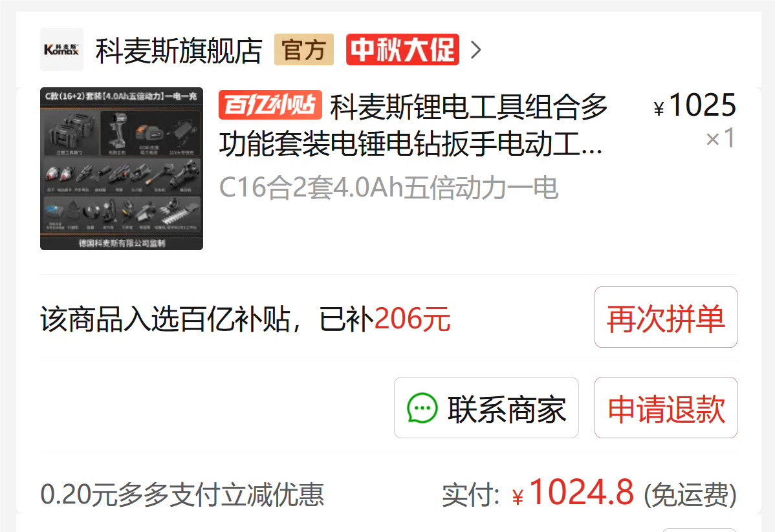This screenshot has height=532, width=775.
Task: Tap the ×1 quantity indicator
Action: (721, 138)
